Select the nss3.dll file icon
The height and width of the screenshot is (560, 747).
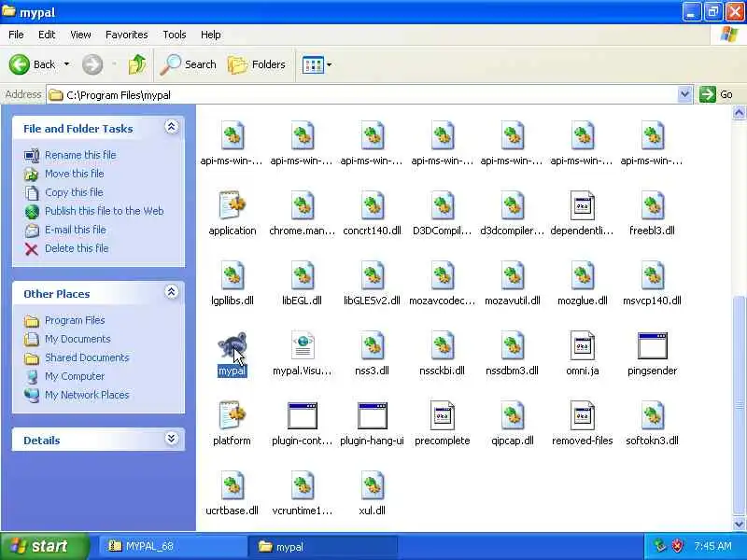tap(372, 345)
